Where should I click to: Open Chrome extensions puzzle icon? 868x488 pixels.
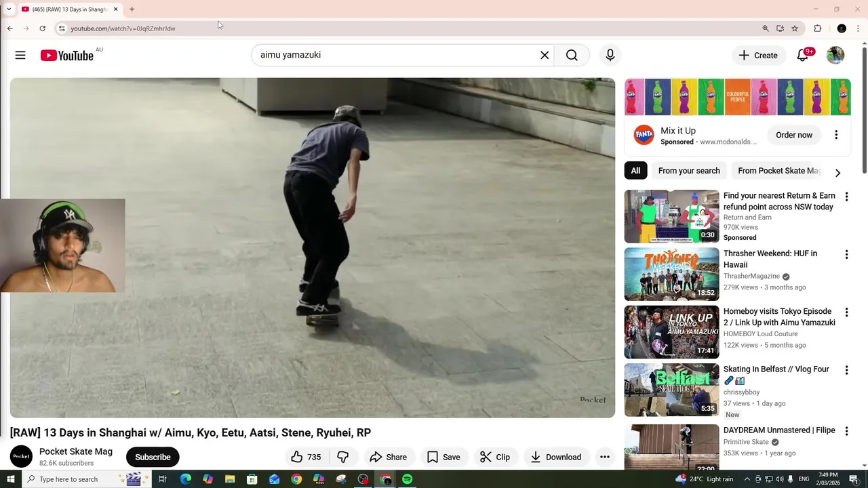coord(818,28)
